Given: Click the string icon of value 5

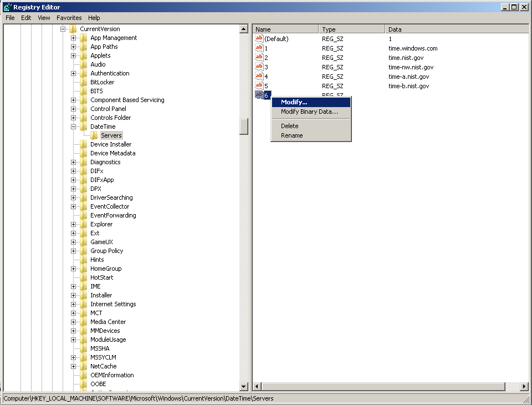Looking at the screenshot, I should pyautogui.click(x=259, y=85).
